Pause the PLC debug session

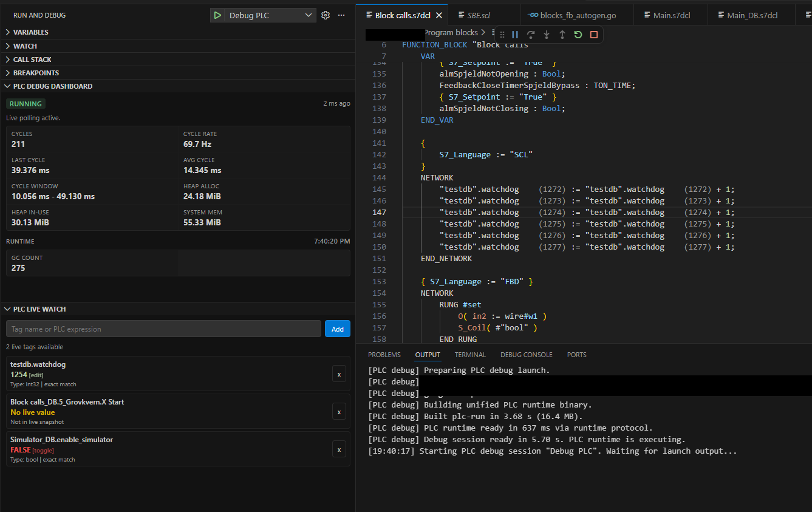pyautogui.click(x=515, y=35)
